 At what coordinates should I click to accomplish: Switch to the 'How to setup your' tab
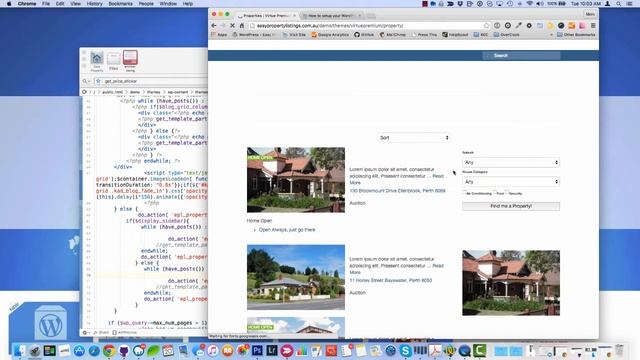[x=332, y=16]
